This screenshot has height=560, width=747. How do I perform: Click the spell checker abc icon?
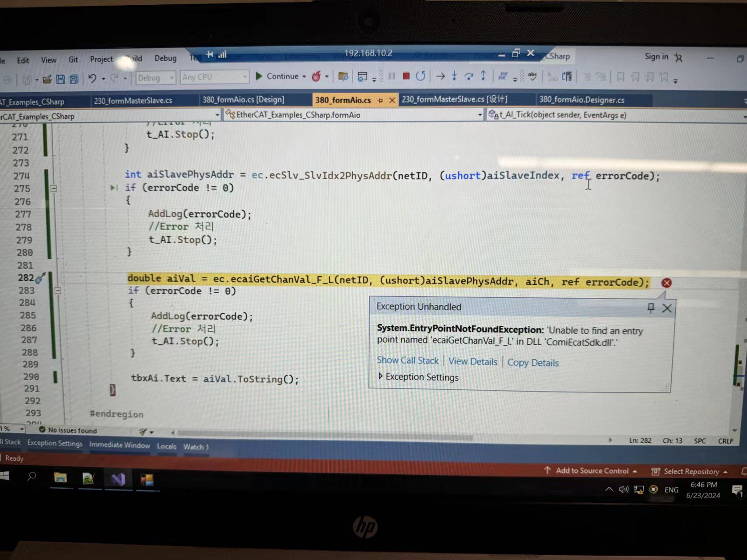(x=533, y=76)
